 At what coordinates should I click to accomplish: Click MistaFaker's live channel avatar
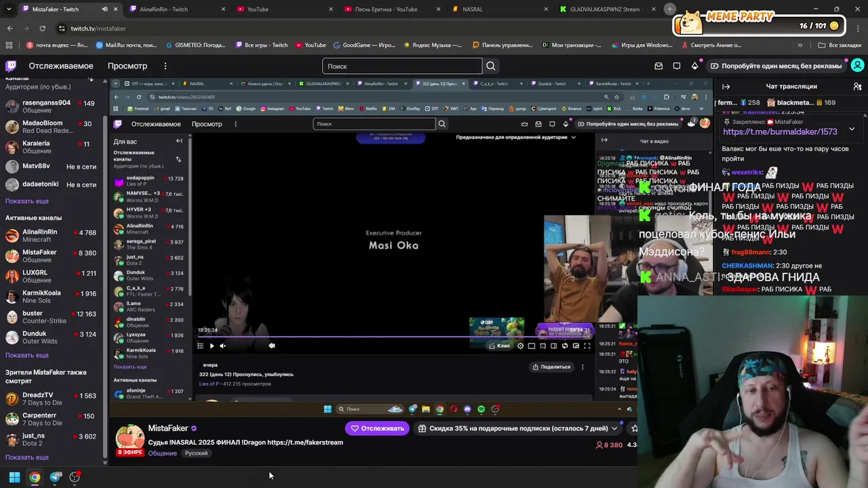pos(130,439)
